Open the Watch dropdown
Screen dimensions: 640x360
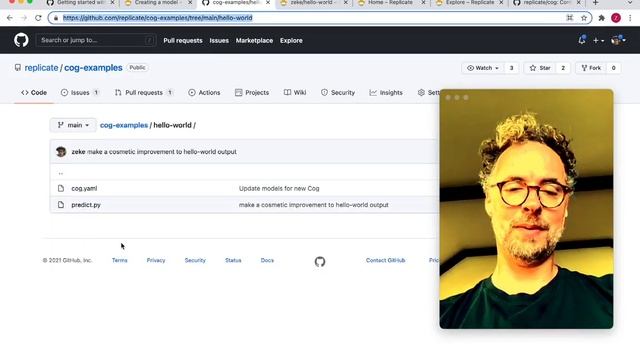483,68
